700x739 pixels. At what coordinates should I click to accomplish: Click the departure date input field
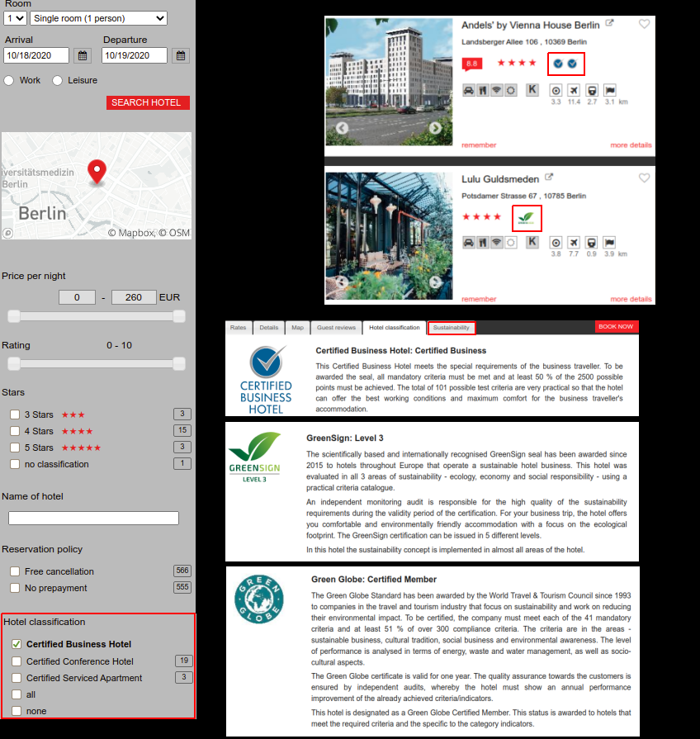click(135, 55)
